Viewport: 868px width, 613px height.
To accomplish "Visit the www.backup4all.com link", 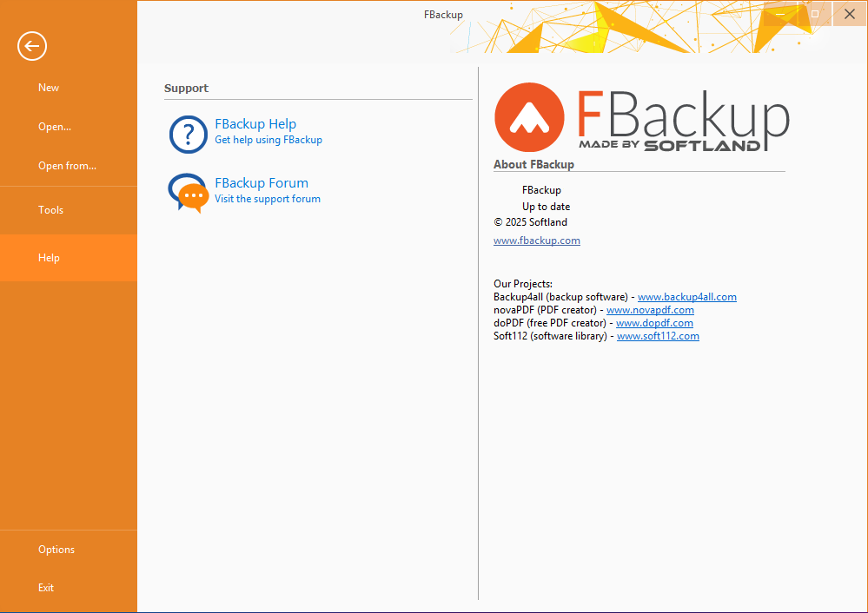I will (687, 297).
